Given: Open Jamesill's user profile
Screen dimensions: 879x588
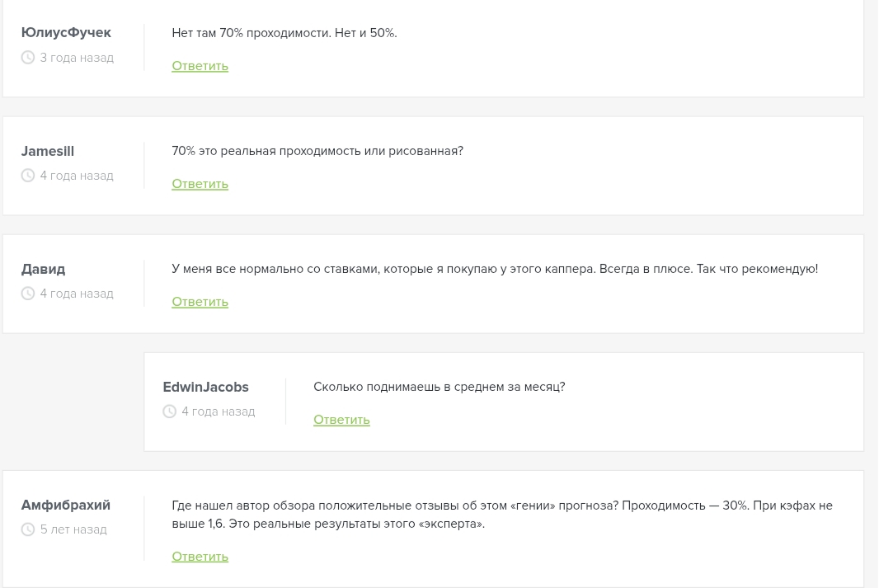Looking at the screenshot, I should point(47,151).
